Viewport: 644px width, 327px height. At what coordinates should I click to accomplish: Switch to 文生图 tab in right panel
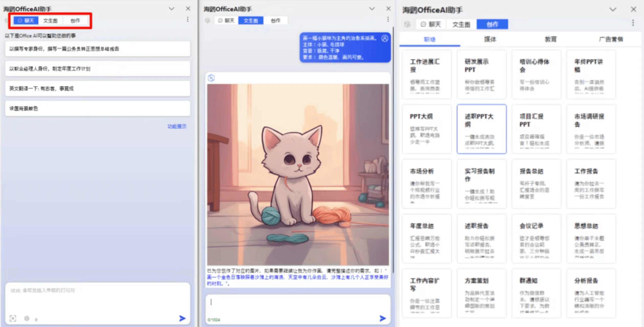461,24
